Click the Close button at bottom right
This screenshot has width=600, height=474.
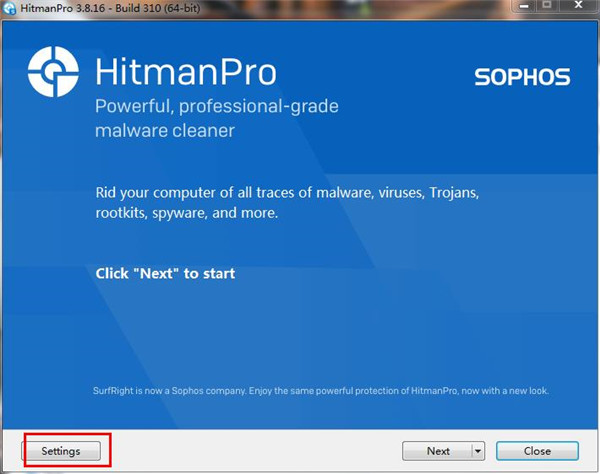point(537,451)
